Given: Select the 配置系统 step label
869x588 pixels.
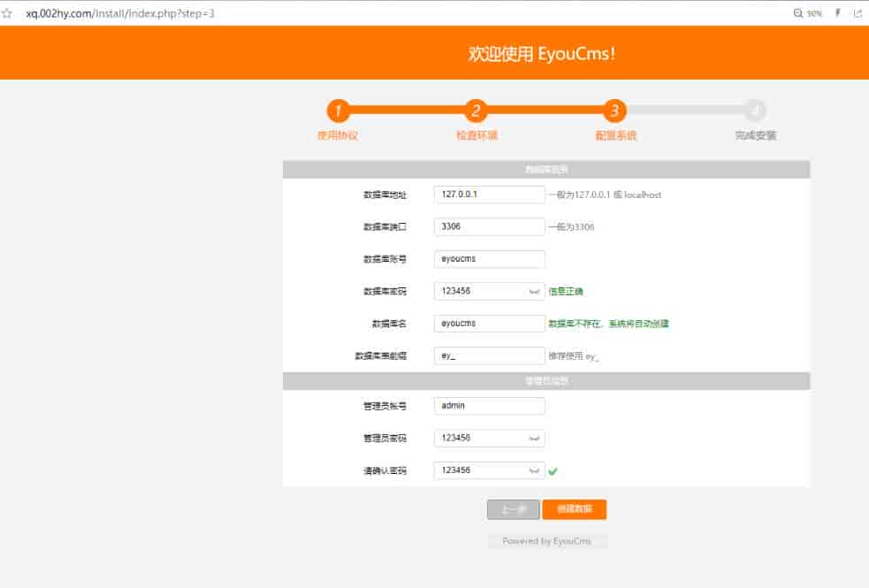Looking at the screenshot, I should [x=615, y=135].
